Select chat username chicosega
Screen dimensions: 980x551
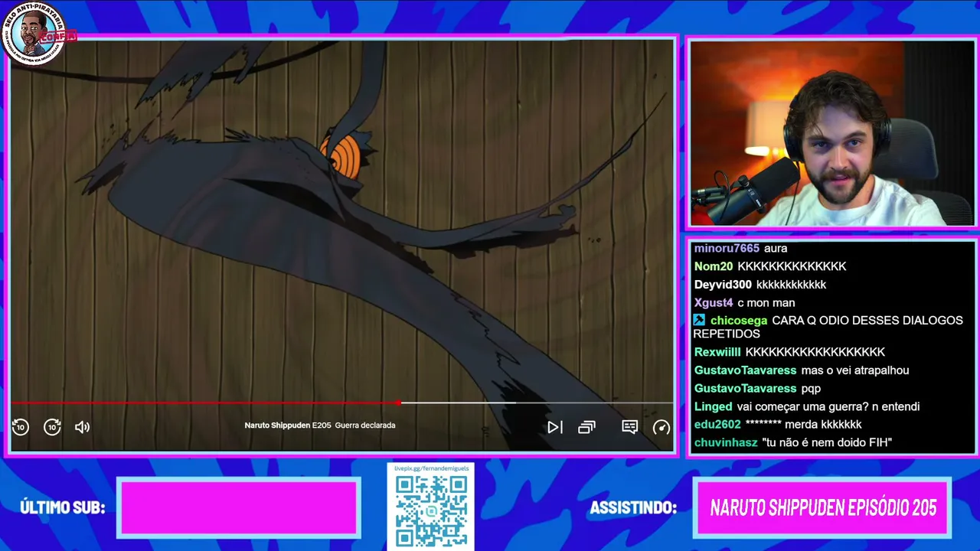tap(739, 321)
